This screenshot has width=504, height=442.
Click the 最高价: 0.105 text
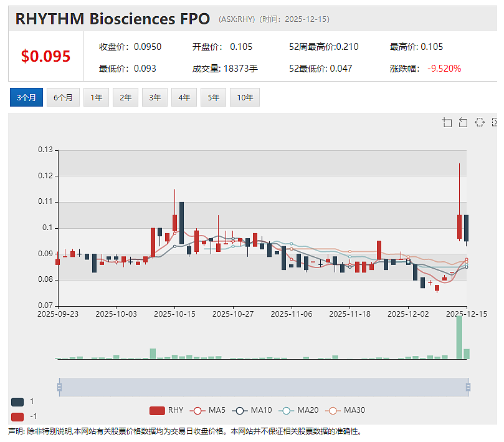416,47
